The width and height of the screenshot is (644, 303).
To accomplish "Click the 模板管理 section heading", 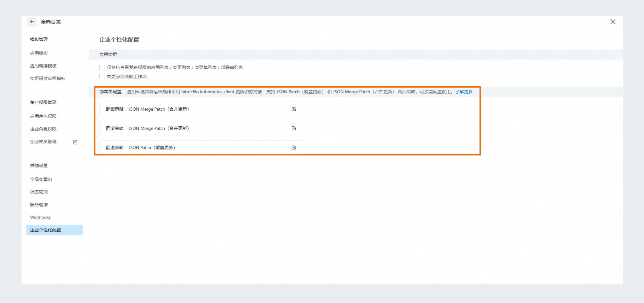I will click(x=39, y=39).
